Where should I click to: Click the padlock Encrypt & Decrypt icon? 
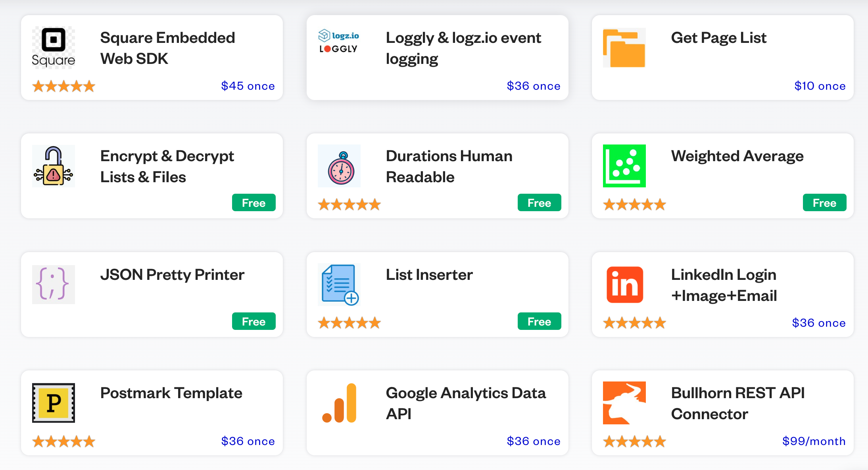click(x=54, y=166)
